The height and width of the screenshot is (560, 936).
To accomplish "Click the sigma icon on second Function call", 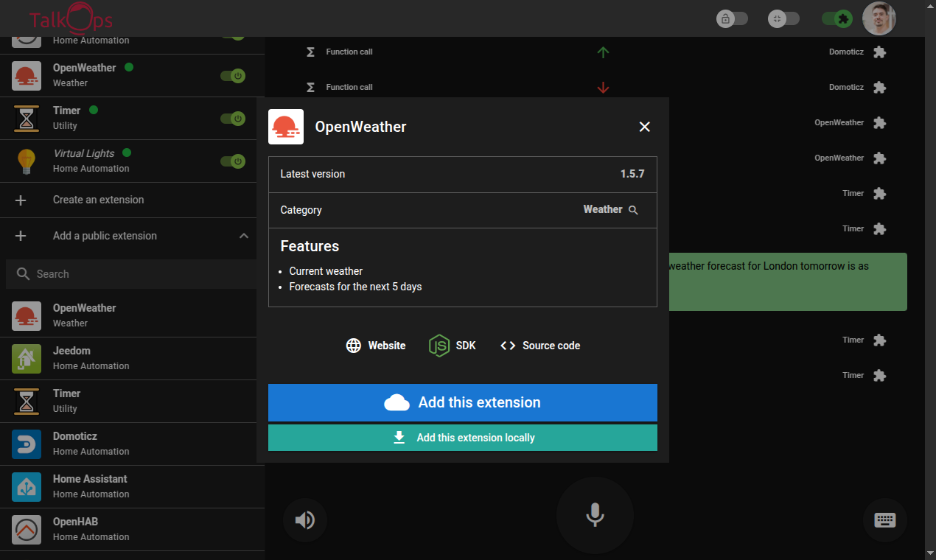I will [310, 88].
